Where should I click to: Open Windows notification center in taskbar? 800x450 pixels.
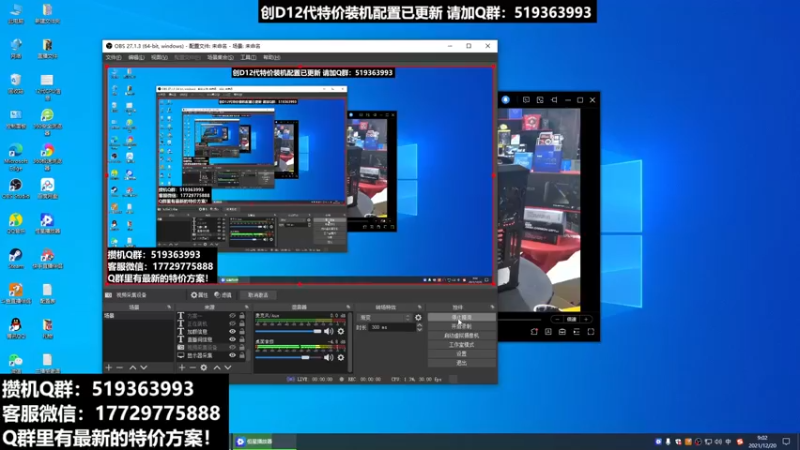click(x=786, y=441)
